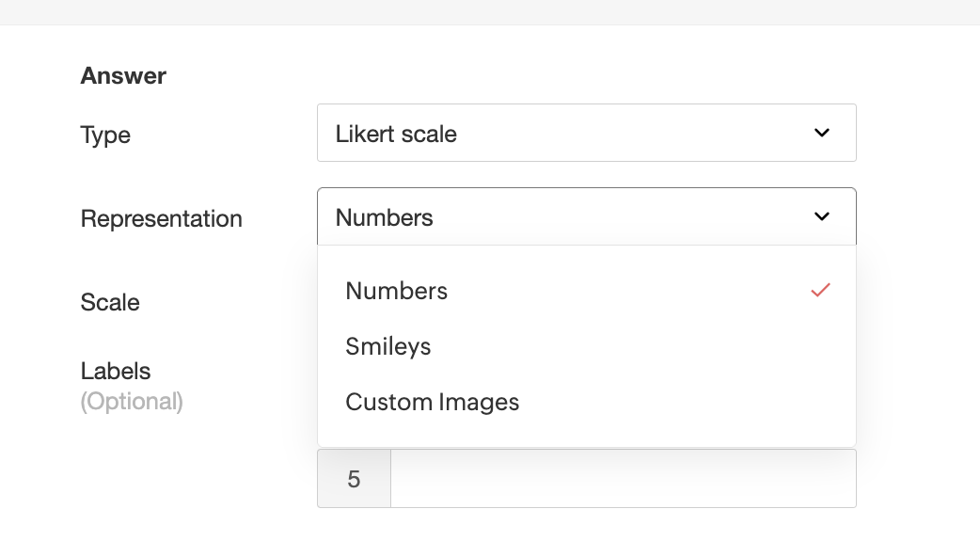Open the Likert scale Type dropdown
Screen dimensions: 980x557
click(586, 133)
